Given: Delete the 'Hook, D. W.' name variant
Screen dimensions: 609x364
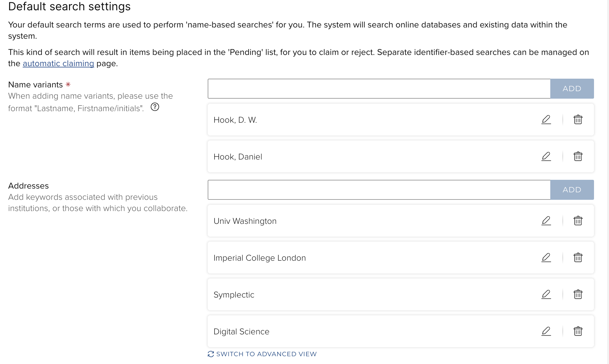Looking at the screenshot, I should [x=578, y=120].
